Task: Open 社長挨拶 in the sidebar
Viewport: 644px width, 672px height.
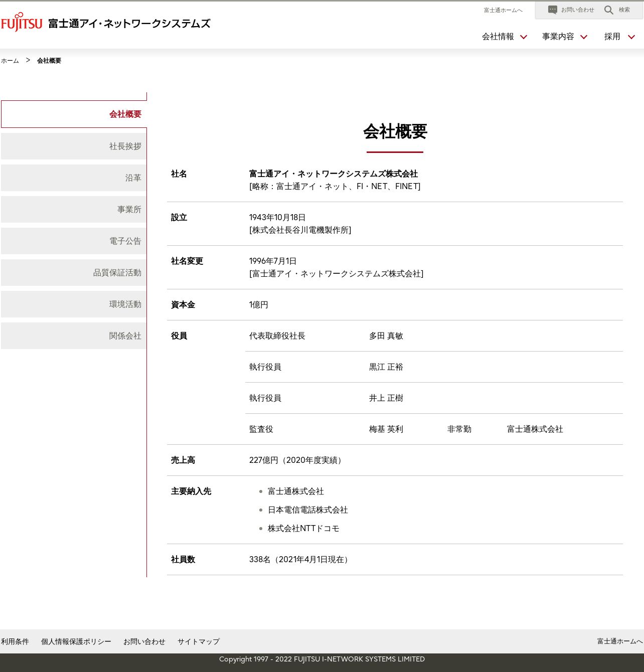Action: [74, 146]
